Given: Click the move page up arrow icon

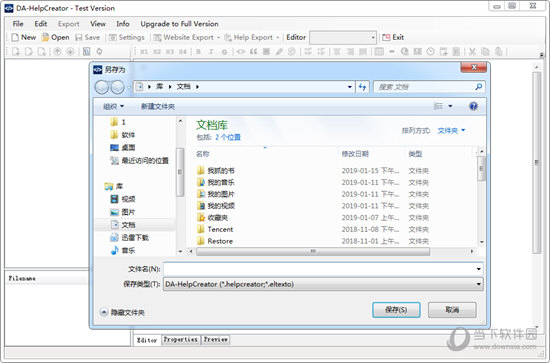Looking at the screenshot, I should tap(57, 52).
